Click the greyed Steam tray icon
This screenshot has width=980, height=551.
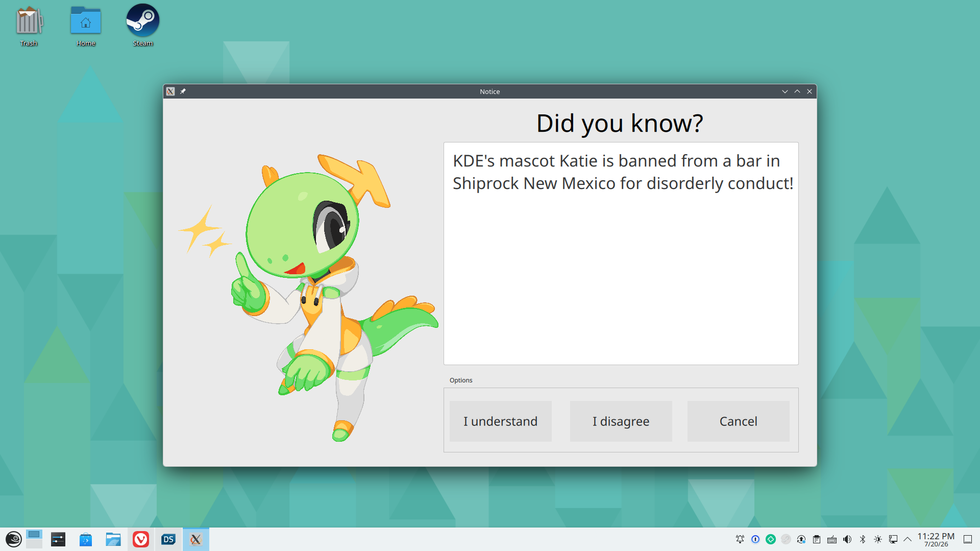[x=786, y=539]
